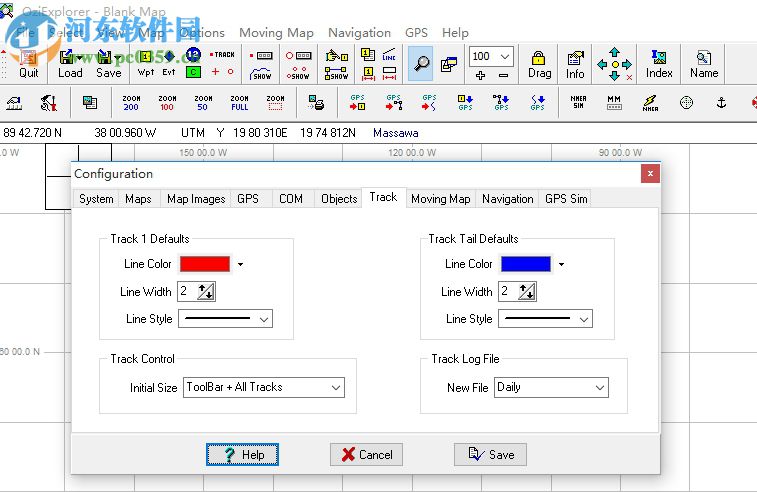This screenshot has height=492, width=757.
Task: Click the zoom in plus icon
Action: point(480,75)
